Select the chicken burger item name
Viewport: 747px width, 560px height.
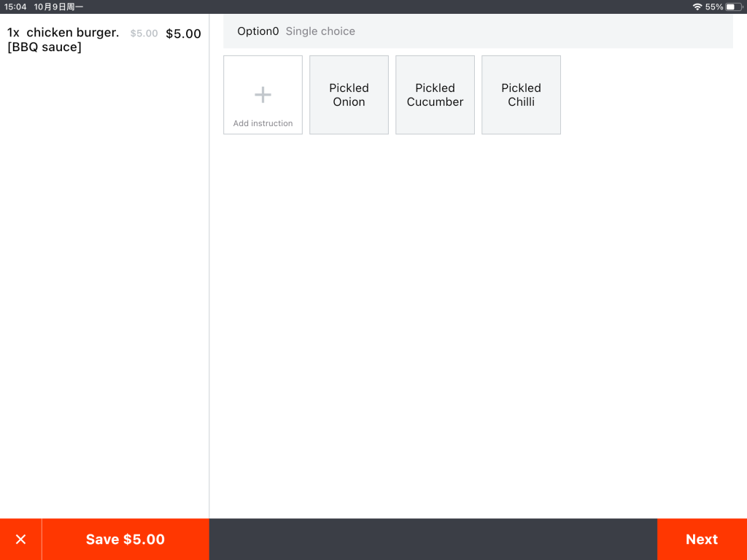point(72,33)
